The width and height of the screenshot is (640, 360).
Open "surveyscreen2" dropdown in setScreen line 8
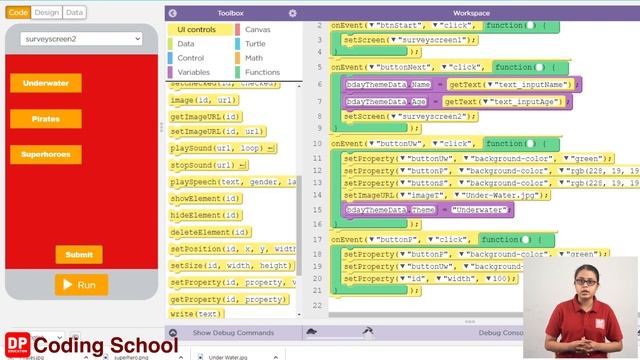pos(393,116)
